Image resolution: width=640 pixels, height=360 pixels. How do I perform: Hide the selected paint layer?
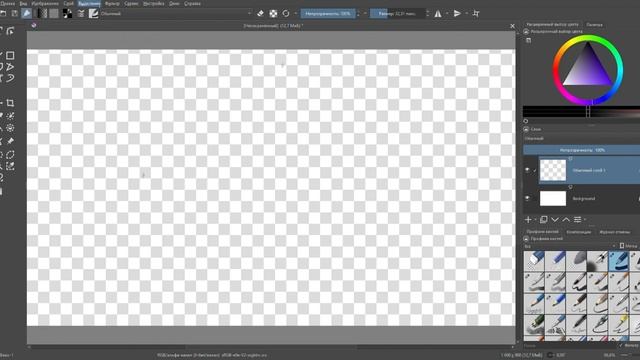point(527,170)
